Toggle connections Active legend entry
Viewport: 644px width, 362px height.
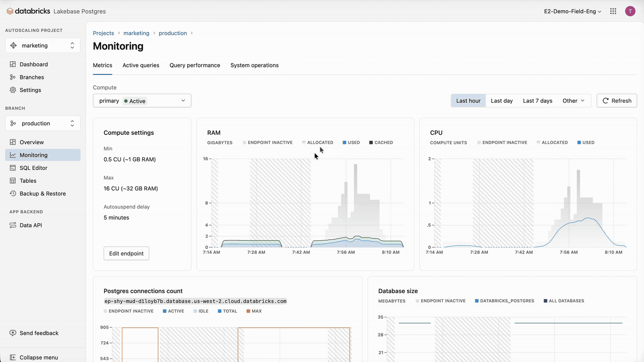[x=174, y=311]
